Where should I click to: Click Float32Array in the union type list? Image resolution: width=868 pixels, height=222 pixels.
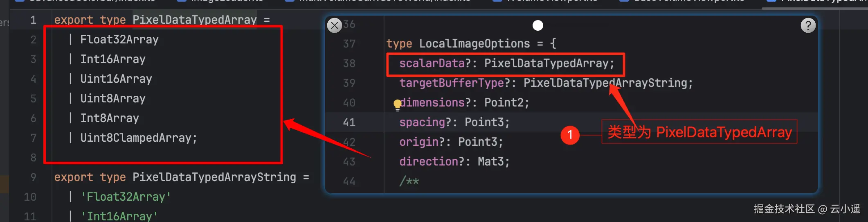pos(119,40)
